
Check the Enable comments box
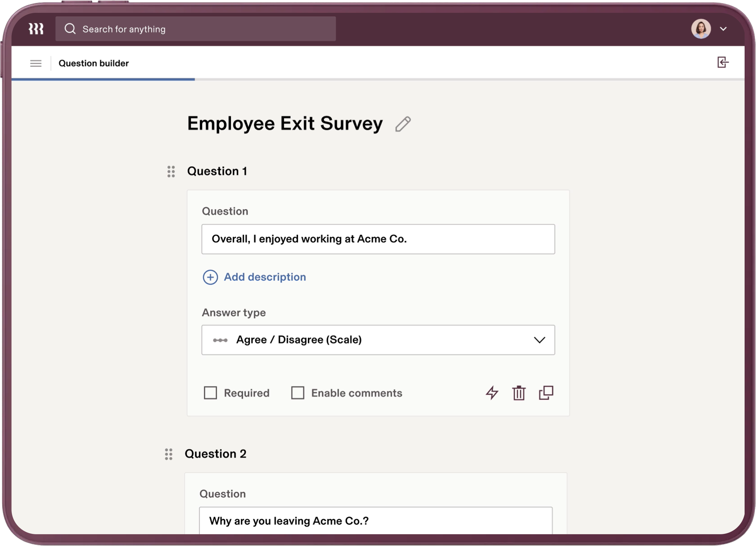[x=297, y=393]
